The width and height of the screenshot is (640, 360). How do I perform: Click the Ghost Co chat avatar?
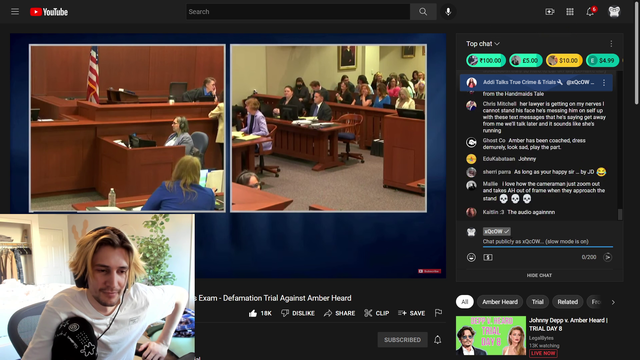[471, 142]
